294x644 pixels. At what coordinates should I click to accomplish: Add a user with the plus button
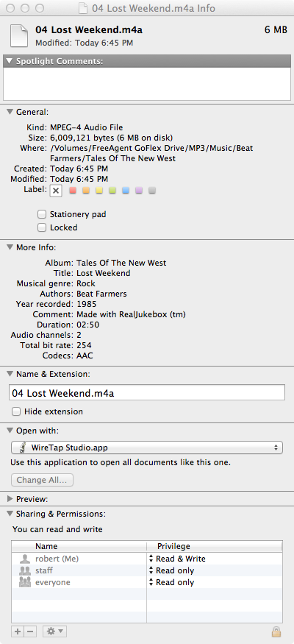(x=17, y=631)
